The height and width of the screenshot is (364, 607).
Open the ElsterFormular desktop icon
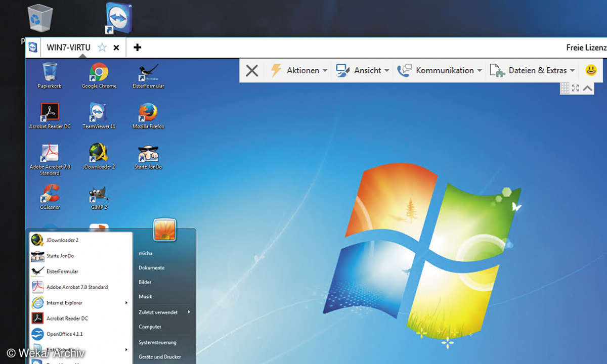point(148,73)
